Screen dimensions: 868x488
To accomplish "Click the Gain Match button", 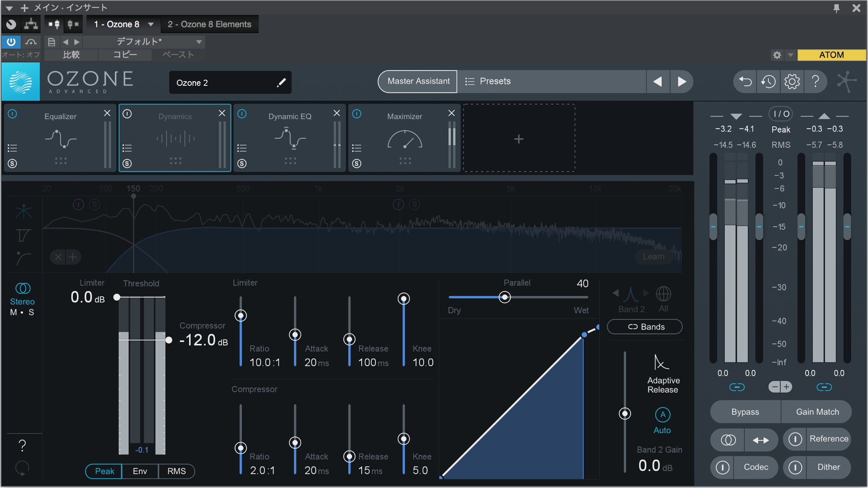I will [817, 412].
